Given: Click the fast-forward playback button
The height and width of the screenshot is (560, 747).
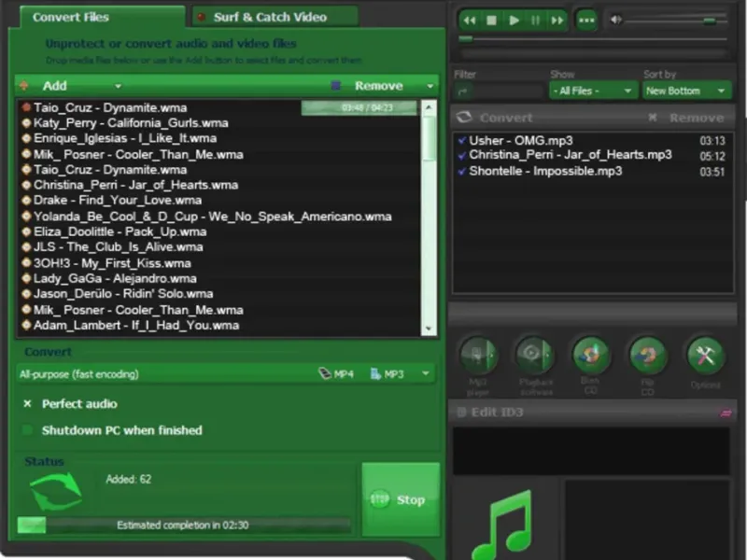Looking at the screenshot, I should point(557,21).
